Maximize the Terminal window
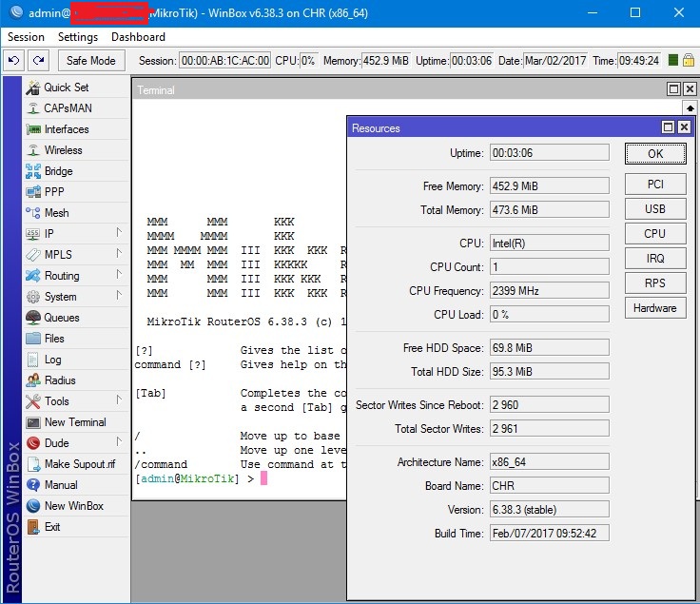The height and width of the screenshot is (604, 700). [673, 89]
